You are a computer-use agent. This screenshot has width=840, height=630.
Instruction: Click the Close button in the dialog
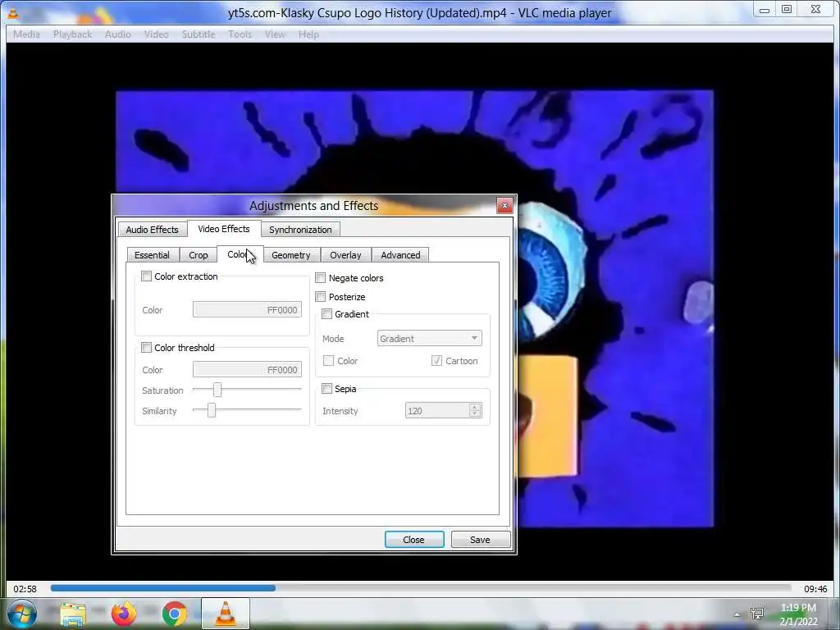pos(414,540)
